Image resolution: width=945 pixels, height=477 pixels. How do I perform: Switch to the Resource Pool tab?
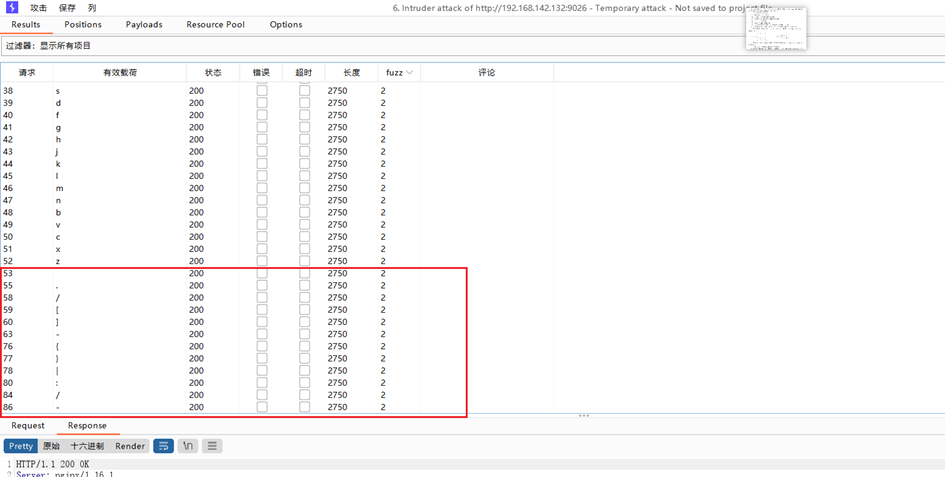click(215, 25)
